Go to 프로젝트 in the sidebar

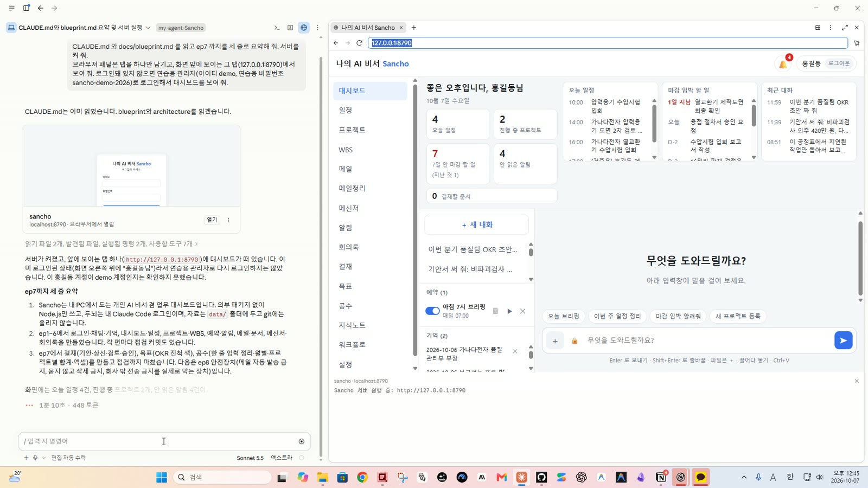click(x=370, y=130)
